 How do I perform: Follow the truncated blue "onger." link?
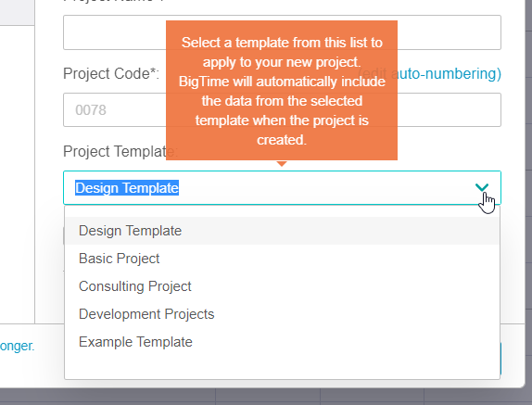(18, 346)
